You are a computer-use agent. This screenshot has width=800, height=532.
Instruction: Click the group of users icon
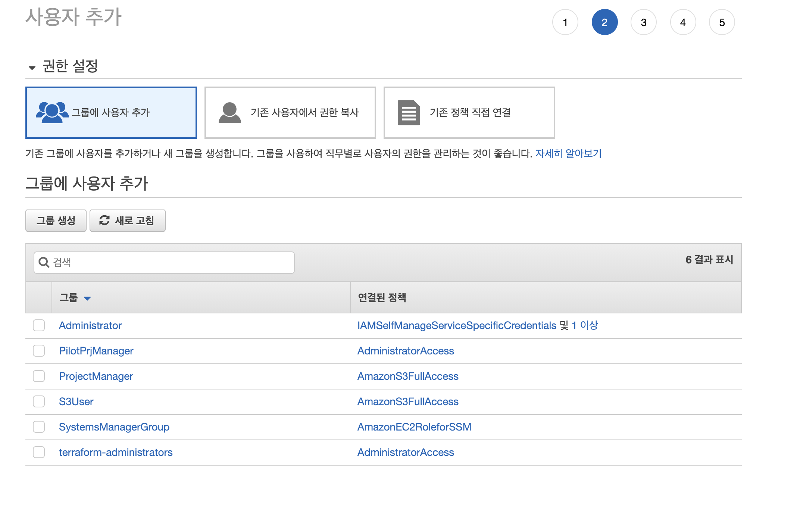tap(52, 112)
